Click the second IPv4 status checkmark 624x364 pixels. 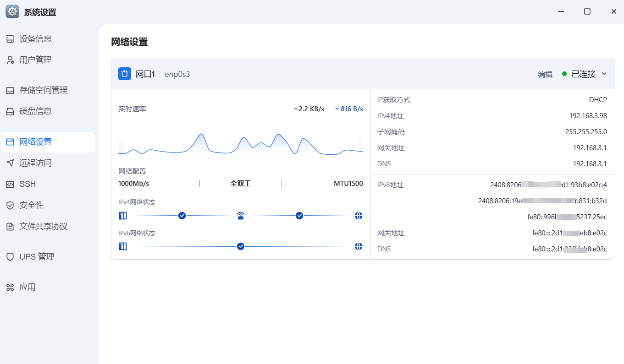(x=299, y=216)
